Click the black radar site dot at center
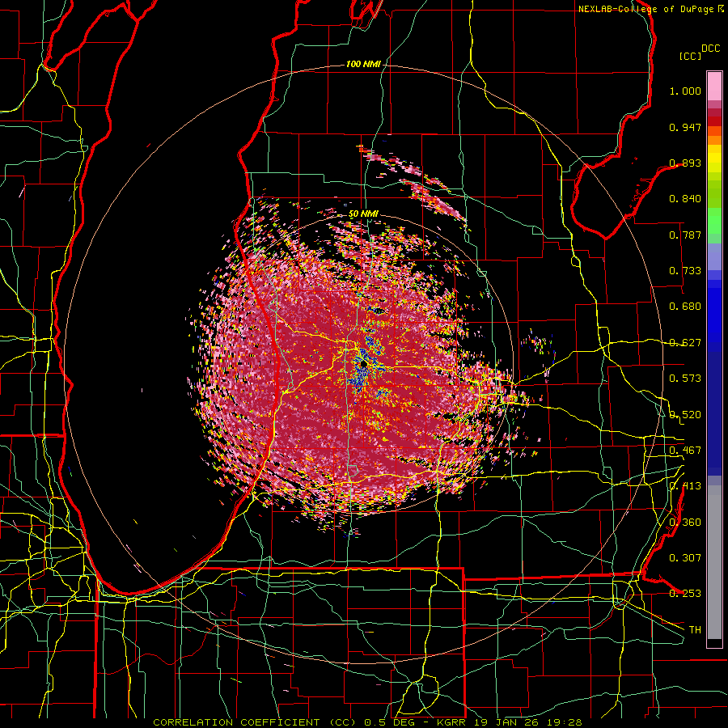This screenshot has height=728, width=728. [363, 365]
